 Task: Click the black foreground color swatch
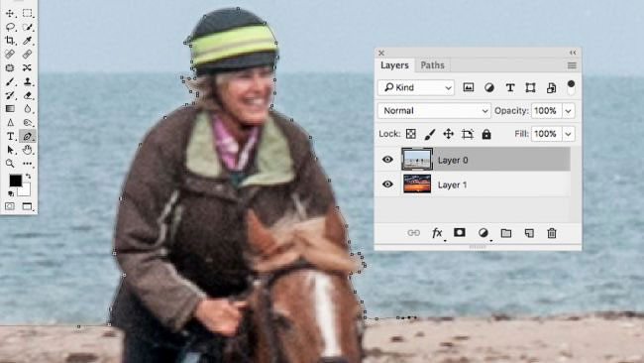tap(15, 181)
